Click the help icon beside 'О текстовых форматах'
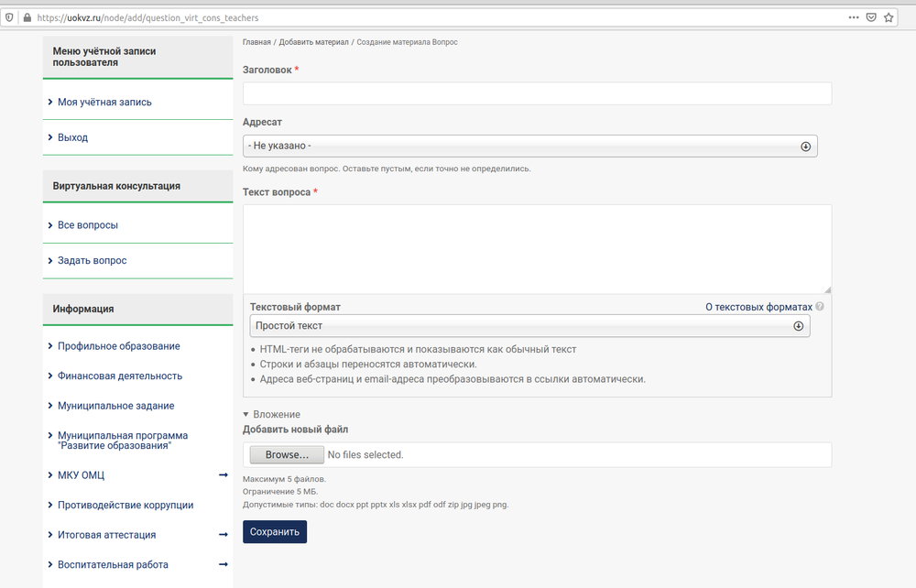 pos(820,307)
